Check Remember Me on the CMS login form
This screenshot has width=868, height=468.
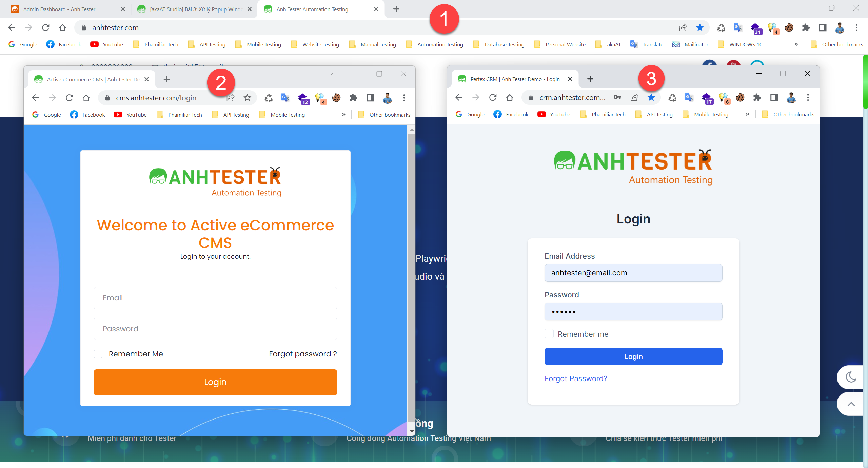pyautogui.click(x=98, y=354)
